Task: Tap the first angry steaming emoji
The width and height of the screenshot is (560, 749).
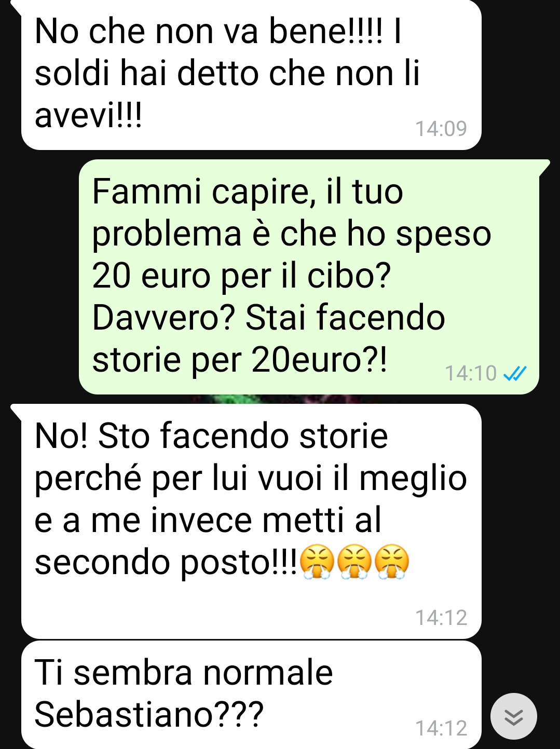Action: tap(318, 562)
